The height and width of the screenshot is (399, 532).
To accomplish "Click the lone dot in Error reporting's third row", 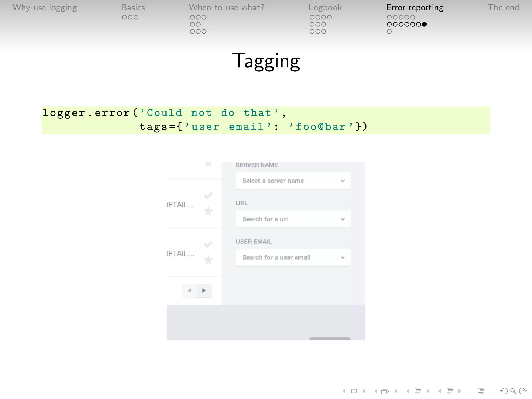I will click(389, 31).
